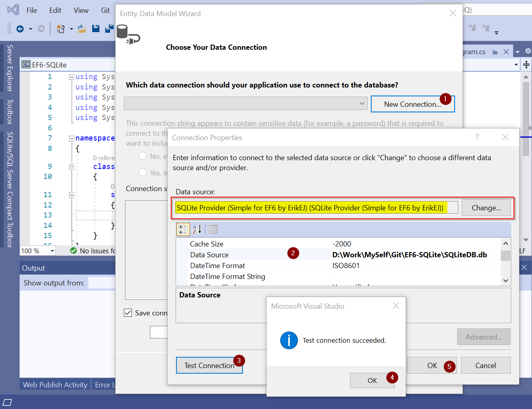The image size is (532, 409).
Task: Click the Property Pages icon in grid toolbar
Action: pos(213,229)
